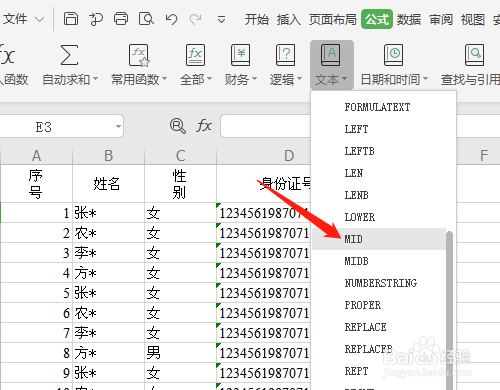This screenshot has height=390, width=500.
Task: Select column F header
Action: [478, 156]
